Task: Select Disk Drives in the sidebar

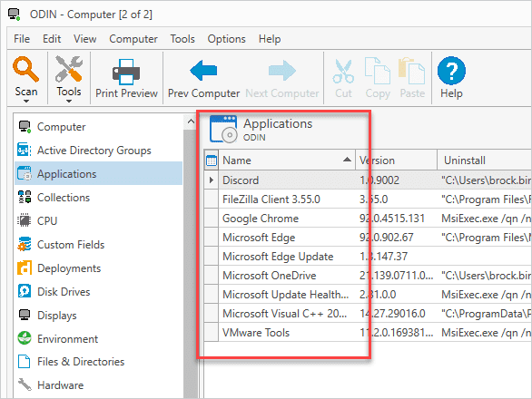Action: coord(98,291)
